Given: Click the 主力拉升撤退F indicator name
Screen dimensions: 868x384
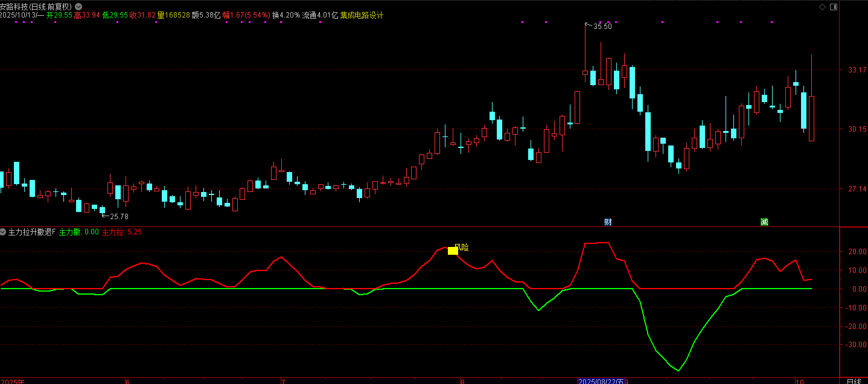Looking at the screenshot, I should [x=32, y=231].
